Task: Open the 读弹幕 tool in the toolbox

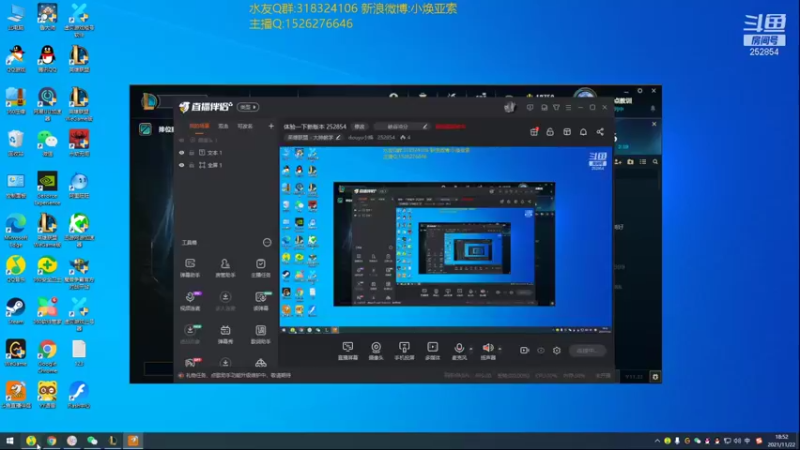Action: click(x=261, y=301)
